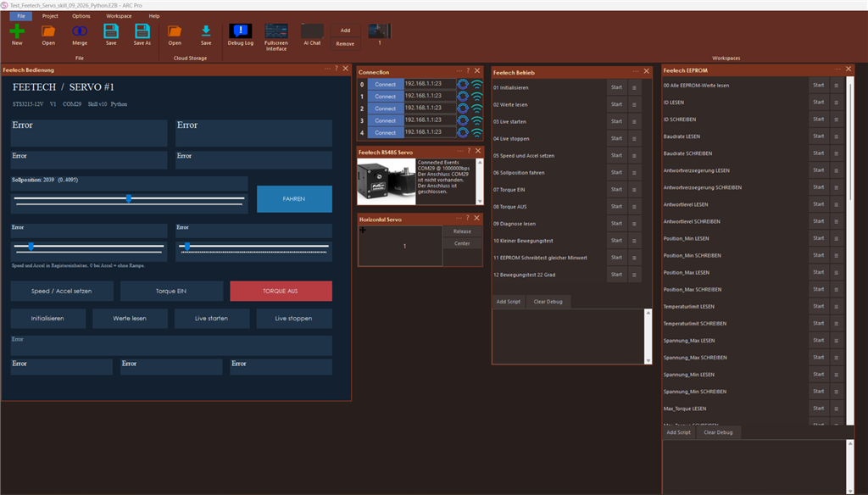Click the blue refresh icon for connection 2
Viewport: 868px width, 495px height.
[x=463, y=108]
